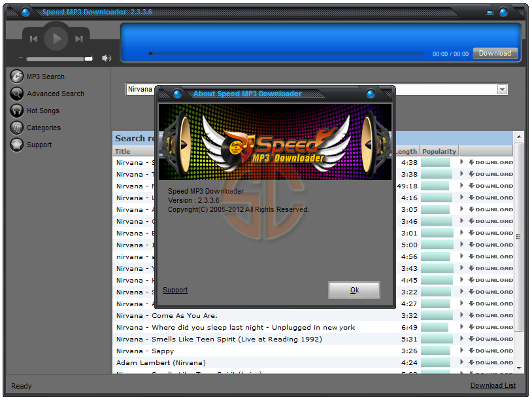Download the 3:01 length song
The height and width of the screenshot is (401, 532).
(x=491, y=233)
